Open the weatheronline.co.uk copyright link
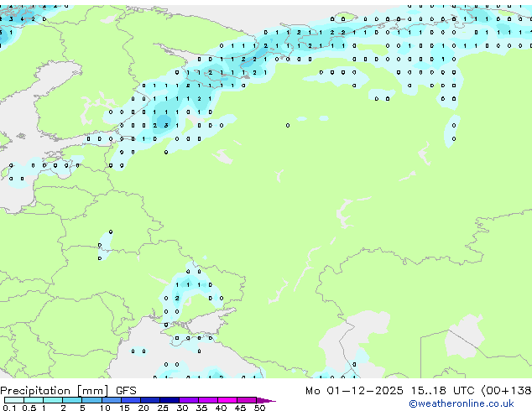This screenshot has width=532, height=411. coord(461,403)
